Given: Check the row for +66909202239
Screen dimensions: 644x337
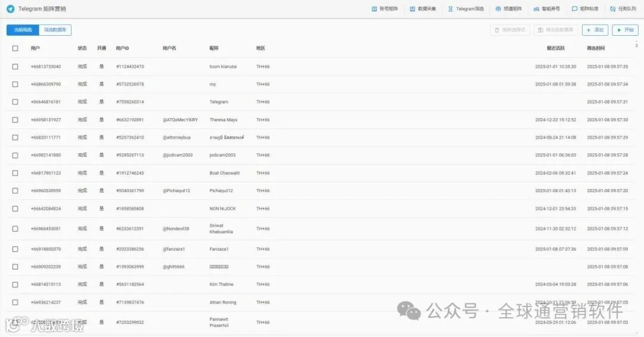Looking at the screenshot, I should pyautogui.click(x=15, y=267).
